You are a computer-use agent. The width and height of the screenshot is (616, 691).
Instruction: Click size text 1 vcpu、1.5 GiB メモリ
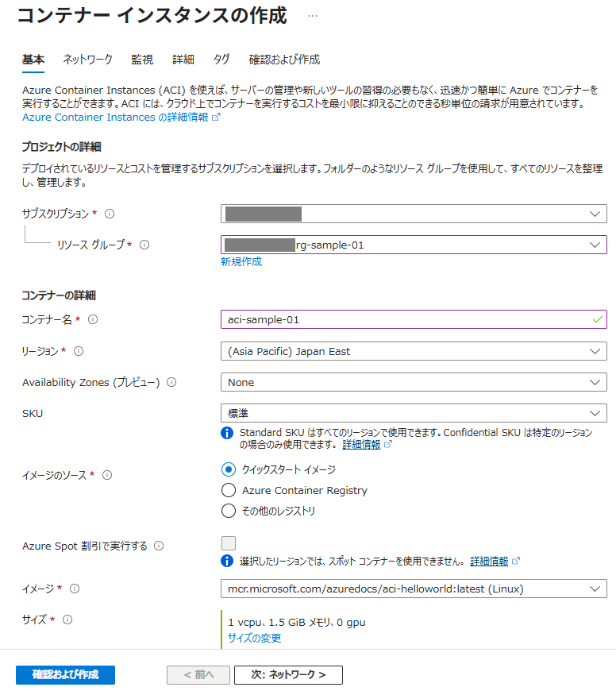click(297, 622)
